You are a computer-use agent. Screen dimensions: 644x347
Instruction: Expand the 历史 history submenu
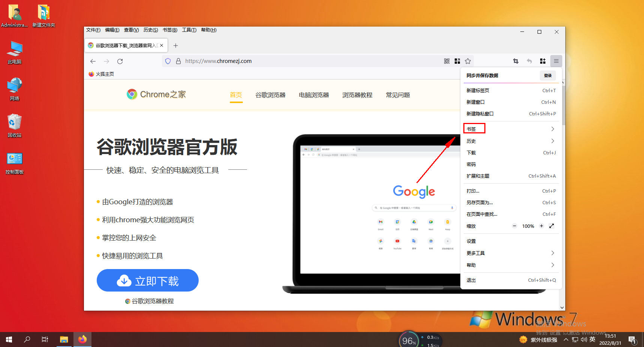[511, 141]
